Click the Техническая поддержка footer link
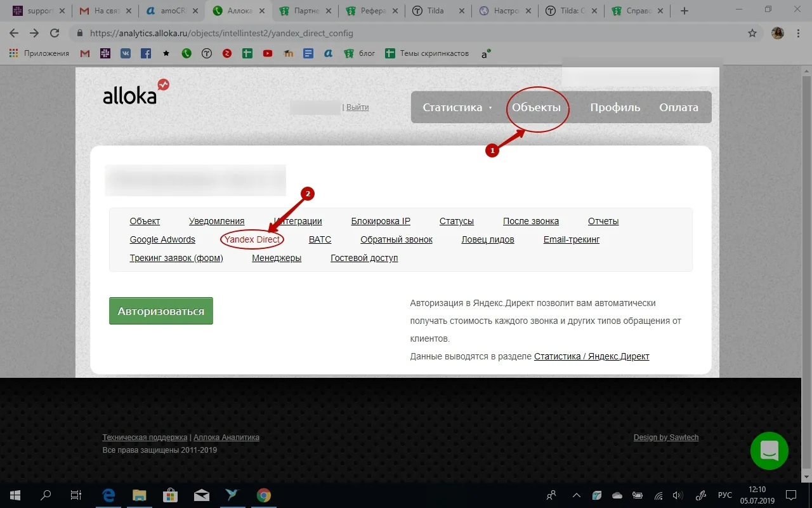 click(x=145, y=438)
